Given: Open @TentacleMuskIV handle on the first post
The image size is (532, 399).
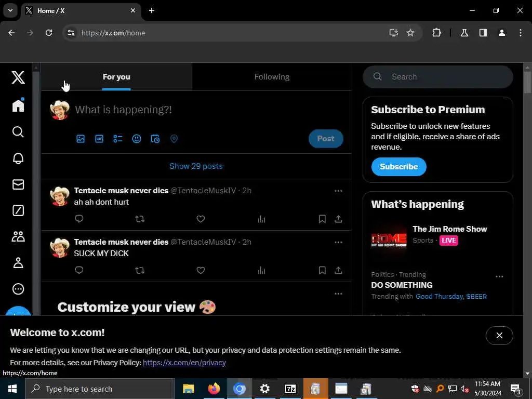Looking at the screenshot, I should pyautogui.click(x=203, y=190).
